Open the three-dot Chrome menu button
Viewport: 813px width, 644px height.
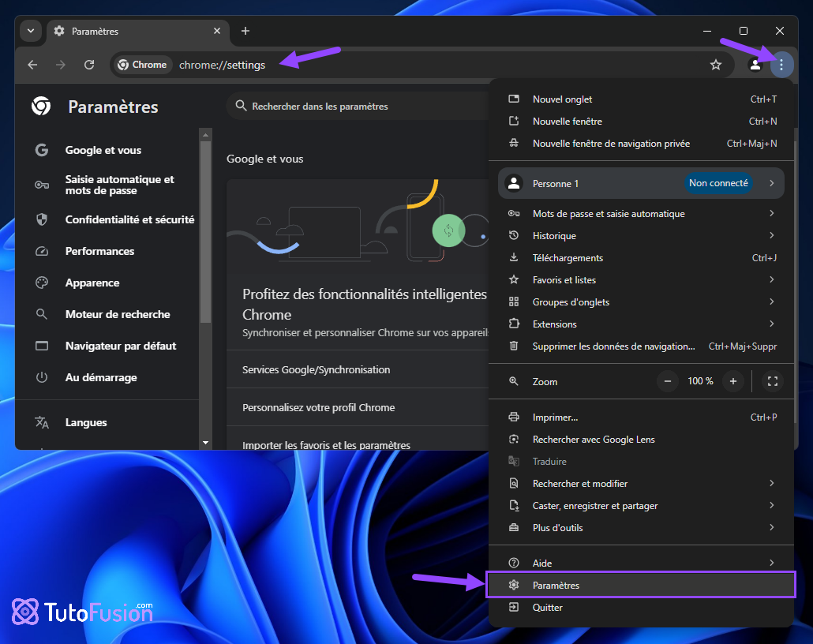point(781,65)
